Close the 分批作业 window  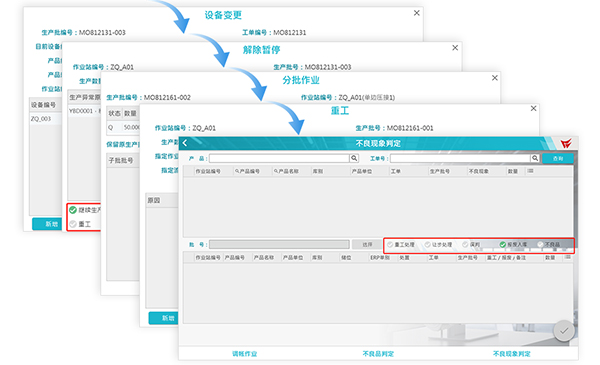click(x=495, y=78)
